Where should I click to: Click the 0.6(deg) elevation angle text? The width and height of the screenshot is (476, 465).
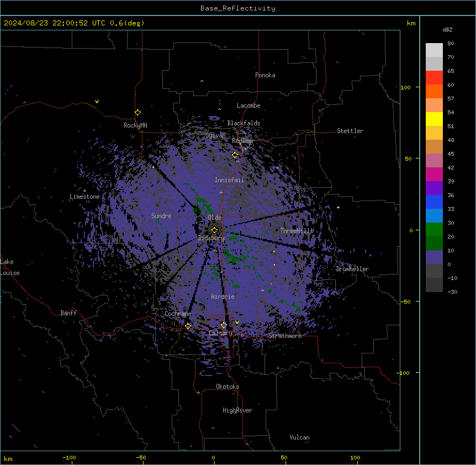coord(127,23)
